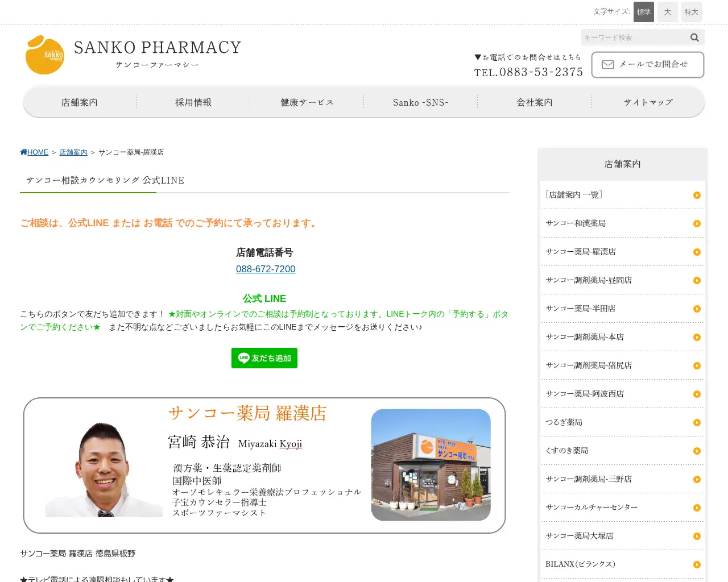Click the search magnifier icon
728x582 pixels.
[x=694, y=38]
